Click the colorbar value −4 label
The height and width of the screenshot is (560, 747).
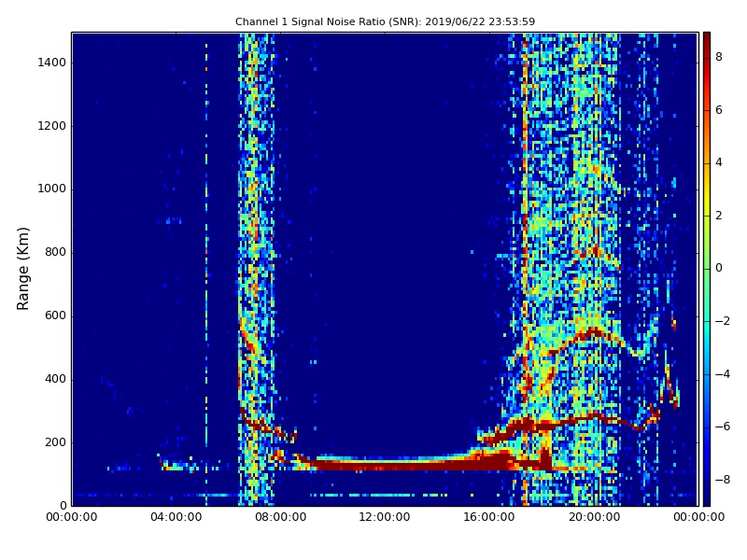coord(723,374)
